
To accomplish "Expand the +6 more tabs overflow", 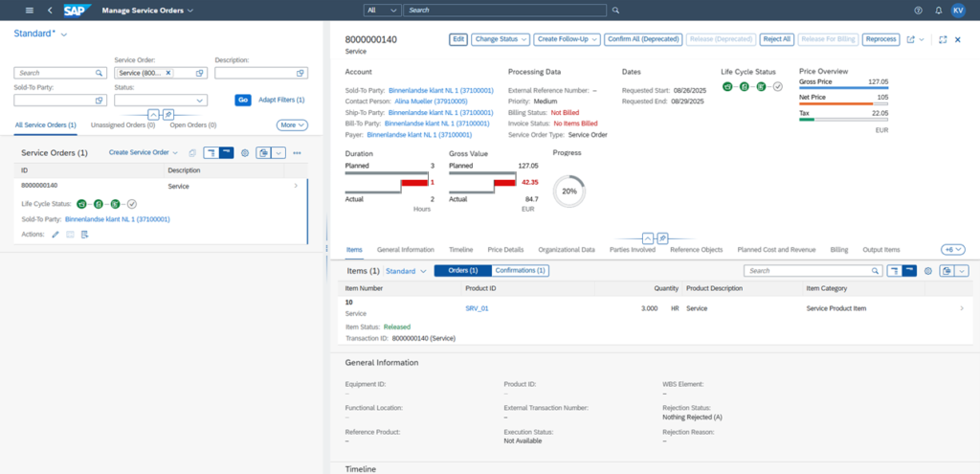I will tap(953, 249).
